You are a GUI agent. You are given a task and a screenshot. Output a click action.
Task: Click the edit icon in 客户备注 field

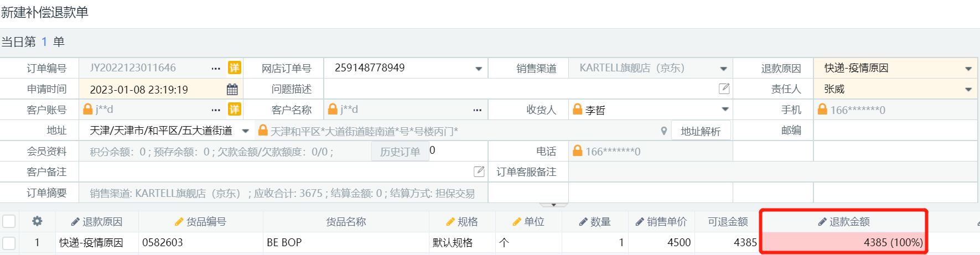pyautogui.click(x=479, y=171)
